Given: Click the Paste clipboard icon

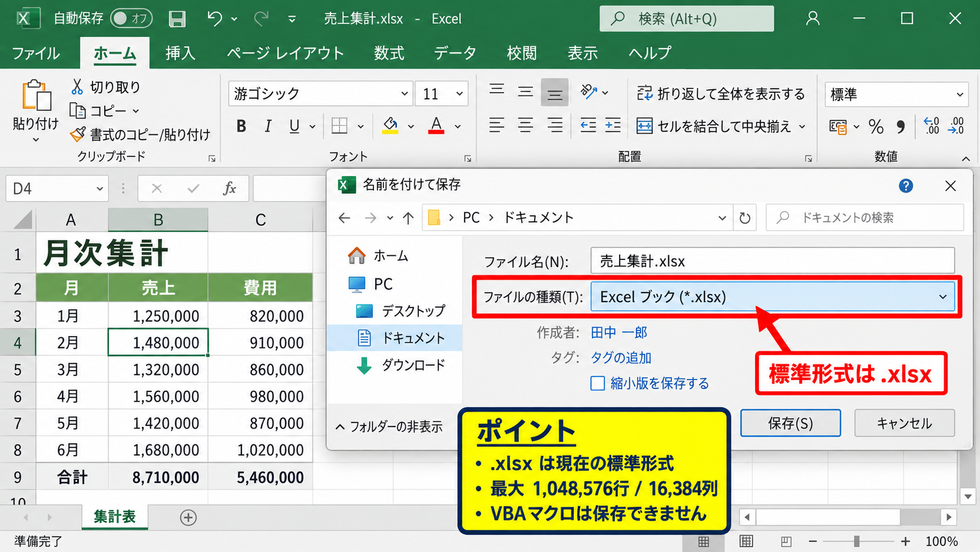Looking at the screenshot, I should [x=36, y=96].
